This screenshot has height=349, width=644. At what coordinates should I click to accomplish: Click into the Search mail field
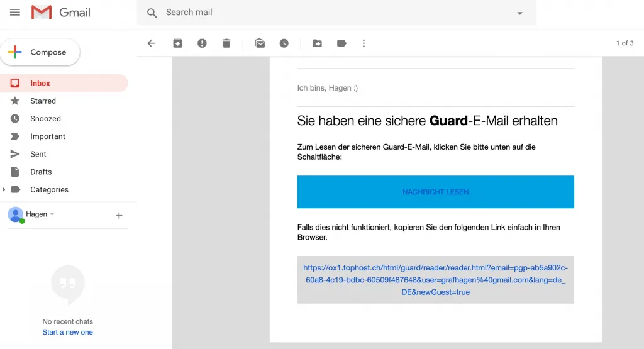coord(337,13)
